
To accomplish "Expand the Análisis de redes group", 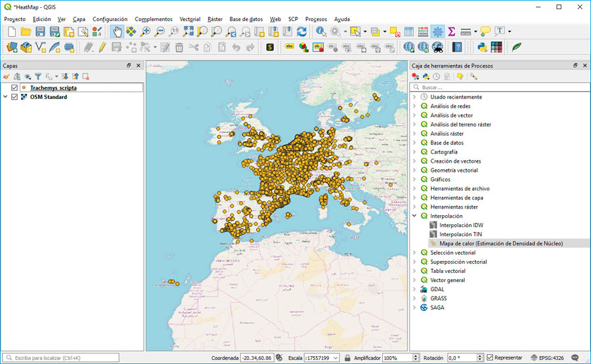I will point(414,106).
